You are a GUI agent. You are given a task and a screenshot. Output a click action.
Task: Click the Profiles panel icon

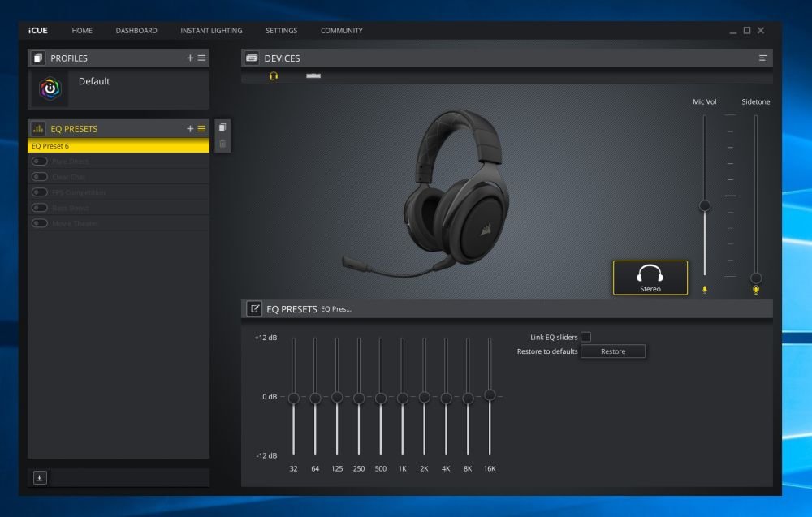click(x=38, y=58)
